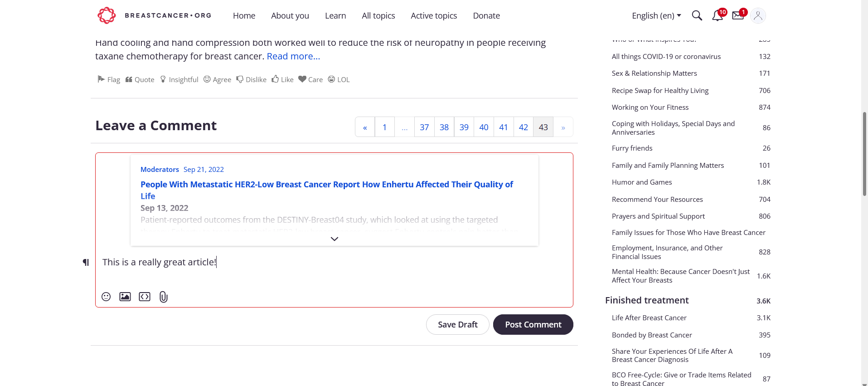
Task: Open the Moderators profile link in quote
Action: (160, 169)
